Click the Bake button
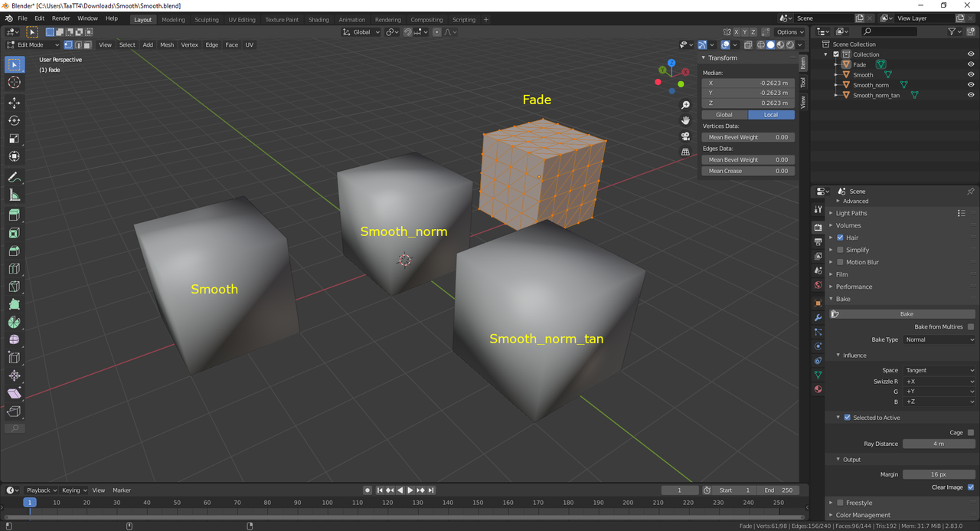 tap(903, 313)
